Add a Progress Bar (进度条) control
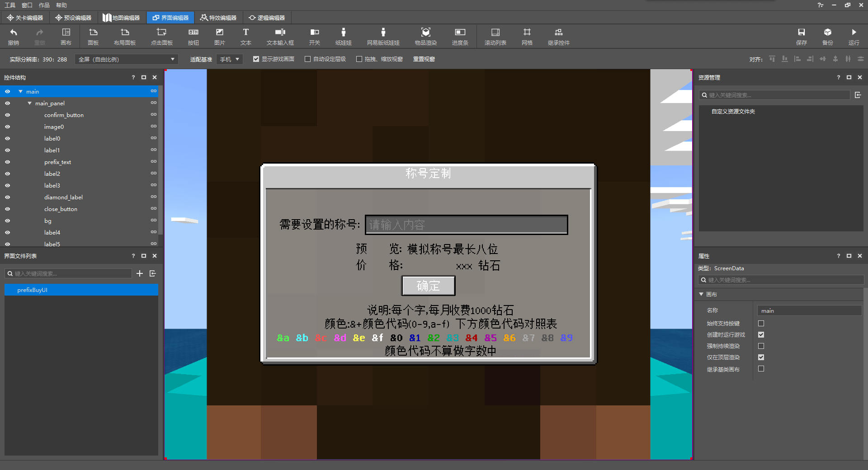 click(x=460, y=36)
